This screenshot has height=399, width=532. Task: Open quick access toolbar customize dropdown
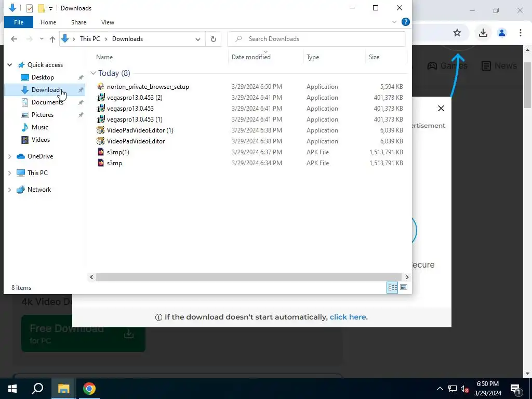click(50, 8)
